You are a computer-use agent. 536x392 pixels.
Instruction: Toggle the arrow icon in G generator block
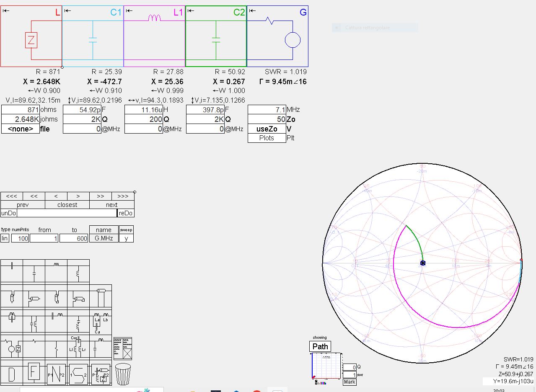[252, 10]
